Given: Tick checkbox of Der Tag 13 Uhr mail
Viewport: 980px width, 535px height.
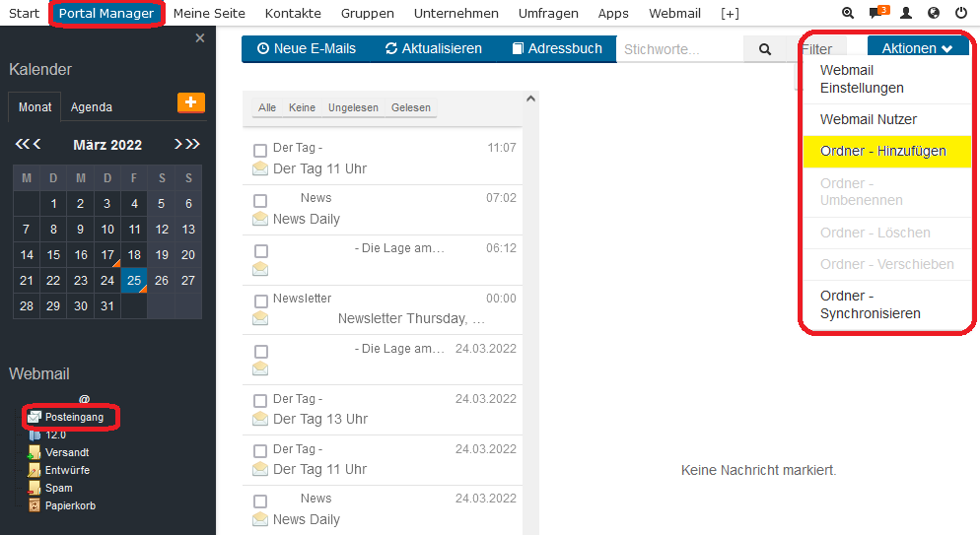Looking at the screenshot, I should (260, 401).
